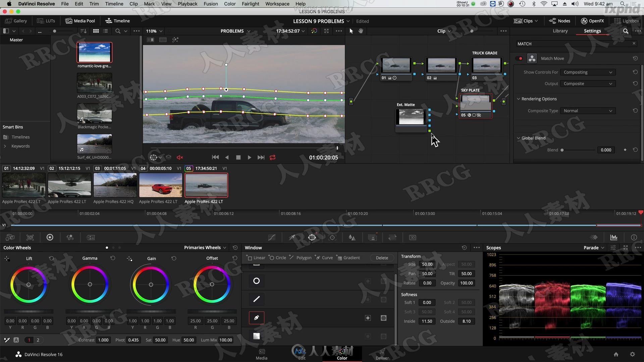644x362 pixels.
Task: Switch to the Library tab
Action: click(x=560, y=31)
